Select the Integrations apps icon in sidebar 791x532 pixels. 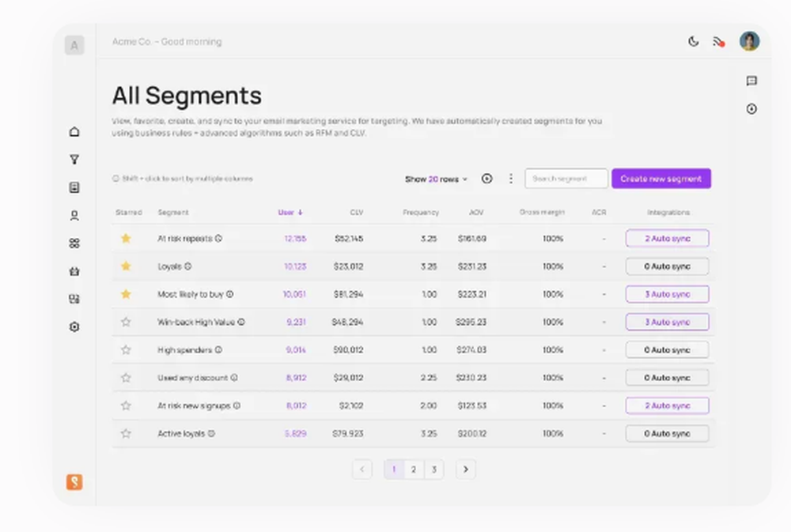point(74,243)
